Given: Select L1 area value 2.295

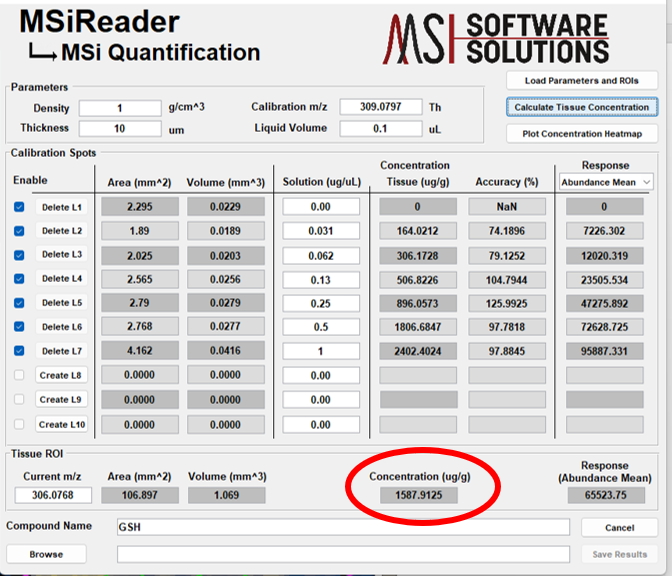Looking at the screenshot, I should tap(140, 207).
